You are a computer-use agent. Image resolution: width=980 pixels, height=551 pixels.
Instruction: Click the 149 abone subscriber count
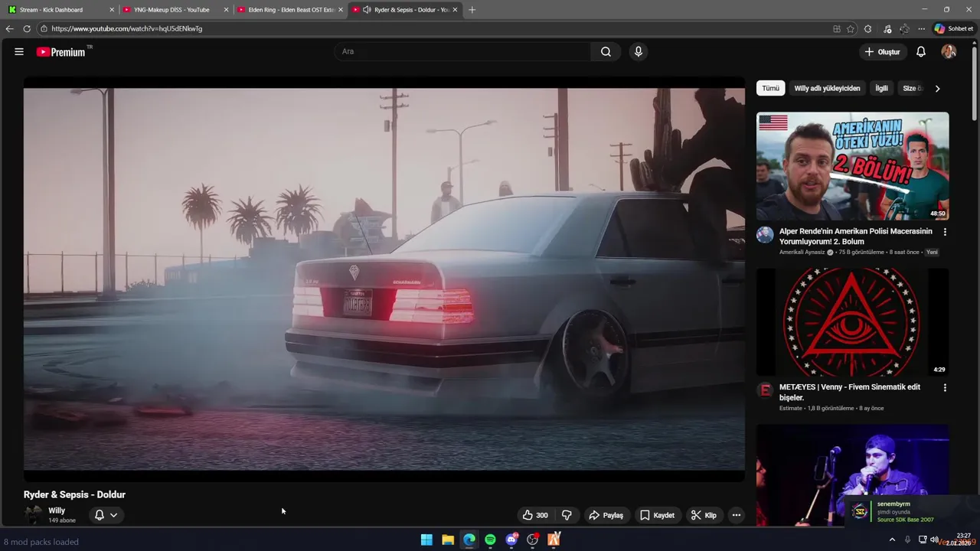[x=62, y=520]
